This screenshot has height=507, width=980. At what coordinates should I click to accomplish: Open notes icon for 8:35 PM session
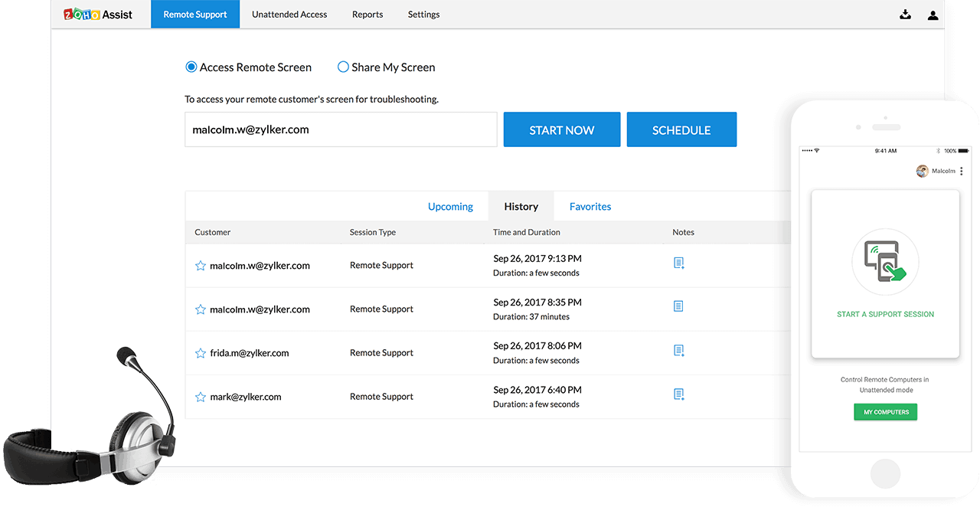pos(678,306)
